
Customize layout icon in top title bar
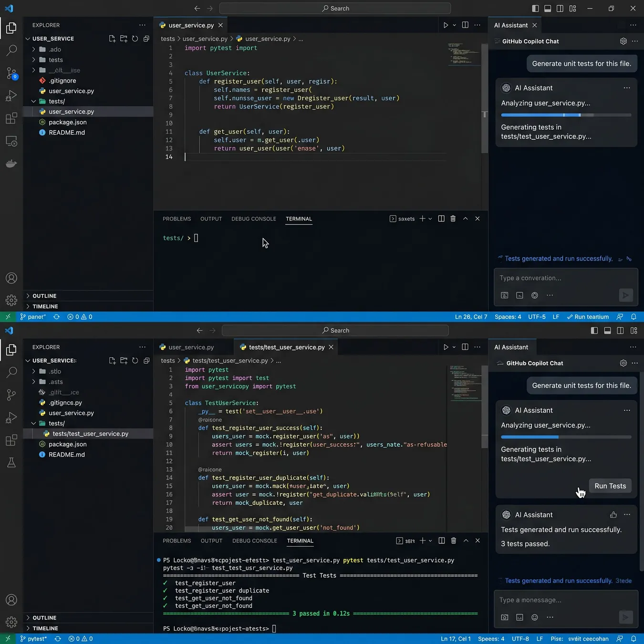click(572, 8)
